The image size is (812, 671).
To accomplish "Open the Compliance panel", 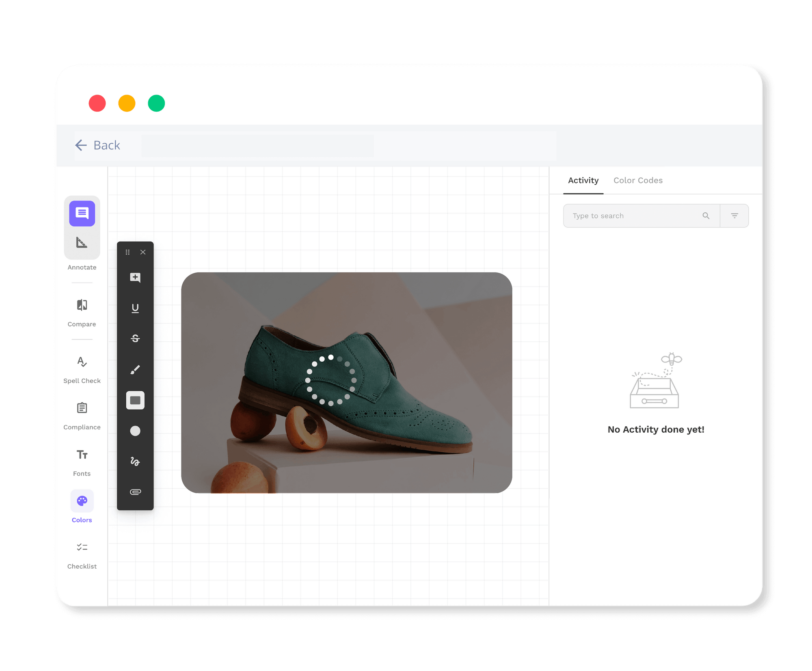I will 82,410.
